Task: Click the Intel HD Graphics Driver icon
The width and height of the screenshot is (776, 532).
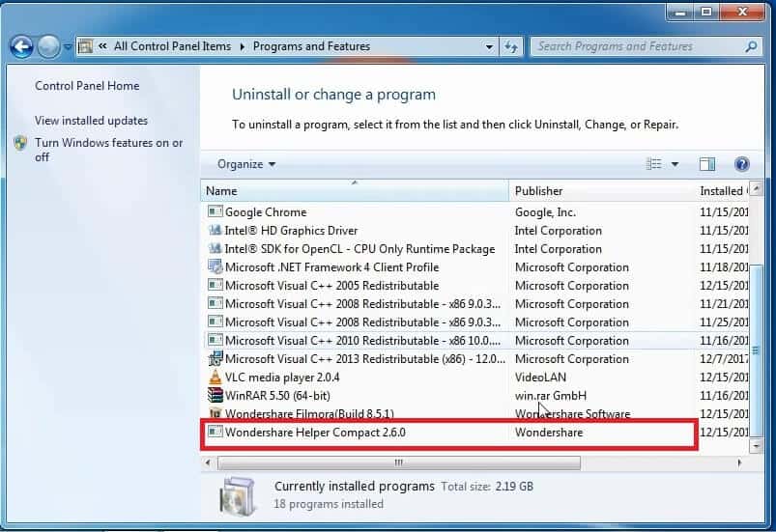Action: pyautogui.click(x=215, y=230)
